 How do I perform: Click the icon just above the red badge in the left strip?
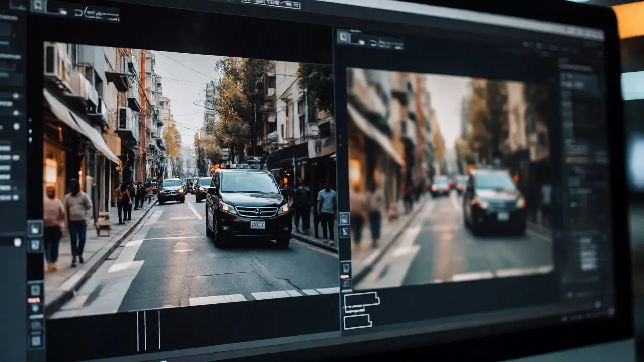35,290
